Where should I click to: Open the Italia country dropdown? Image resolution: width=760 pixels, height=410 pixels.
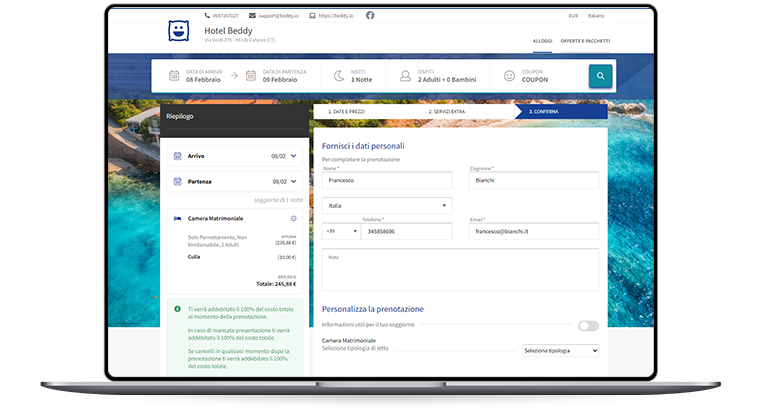coord(387,205)
